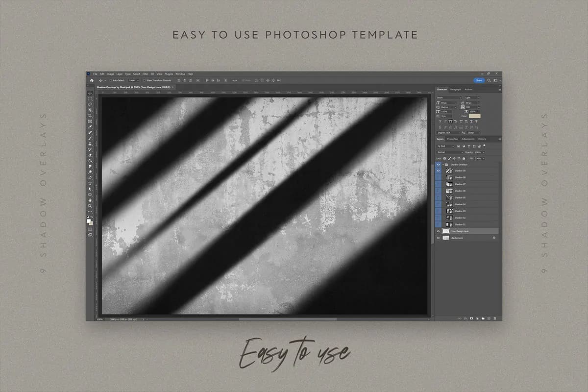The height and width of the screenshot is (392, 588).
Task: Select the Hand tool
Action: pyautogui.click(x=90, y=200)
